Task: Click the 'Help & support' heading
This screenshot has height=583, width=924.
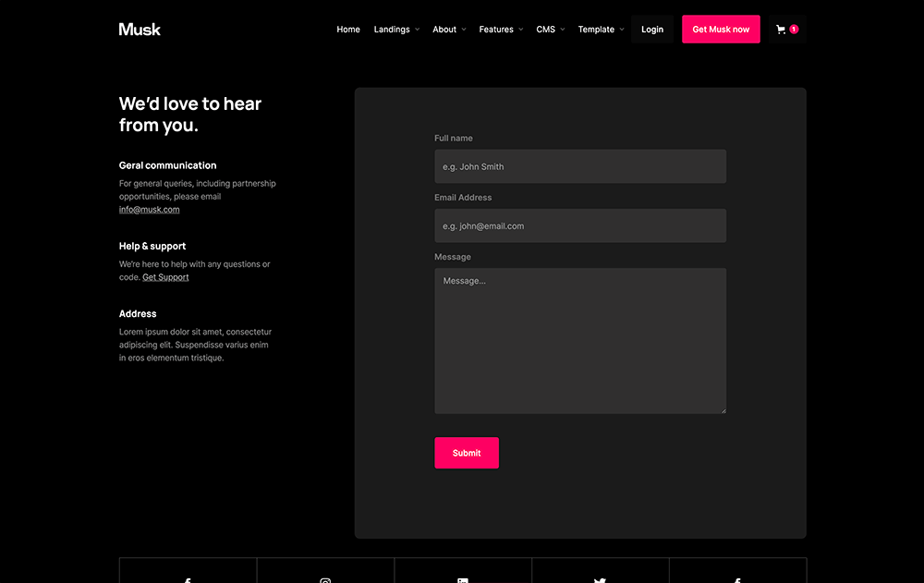Action: click(x=152, y=247)
